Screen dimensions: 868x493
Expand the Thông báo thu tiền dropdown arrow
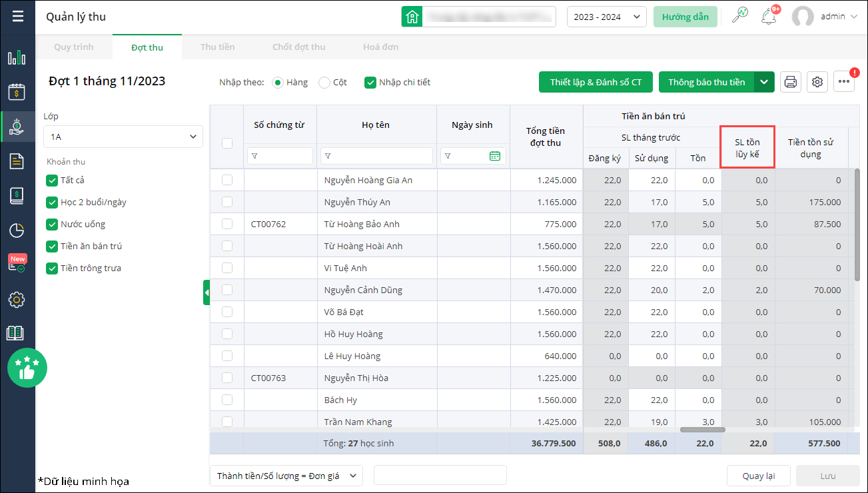763,82
